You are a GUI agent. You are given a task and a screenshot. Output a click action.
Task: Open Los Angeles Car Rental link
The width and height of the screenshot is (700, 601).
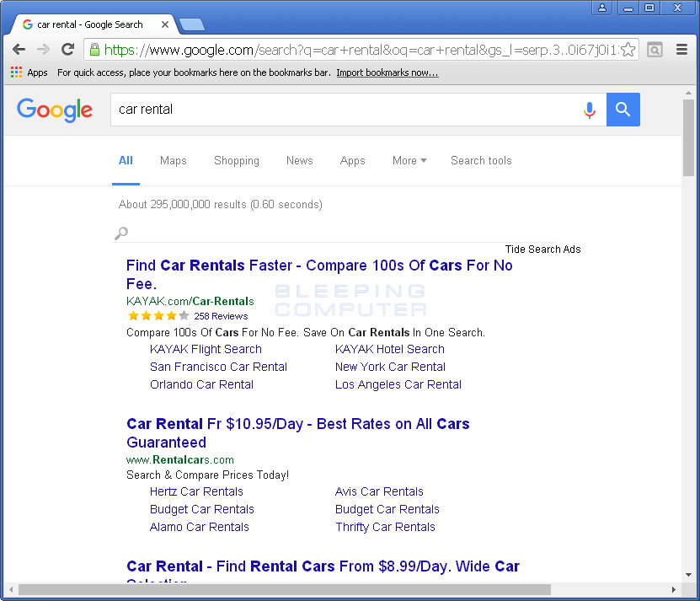398,384
